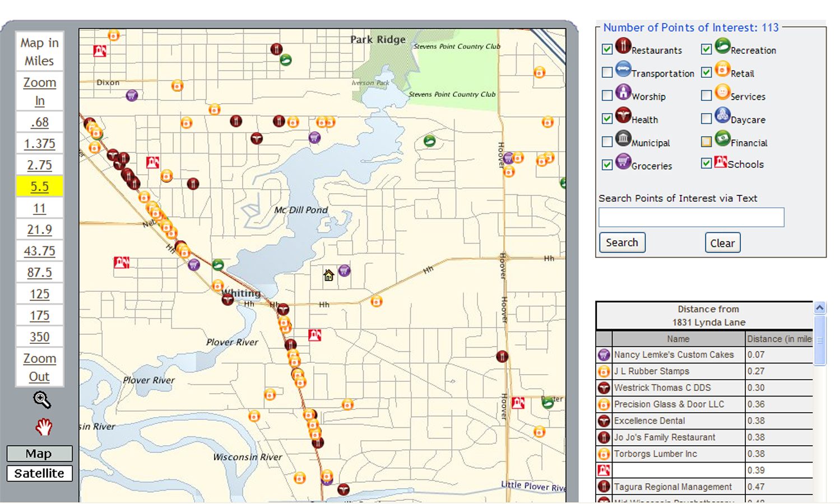Select Precision Glass & Door LLC entry
This screenshot has width=840, height=504.
(669, 404)
